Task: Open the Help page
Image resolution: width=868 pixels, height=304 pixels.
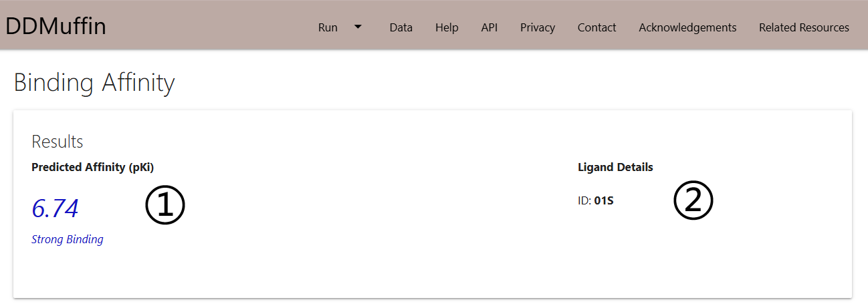Action: 447,27
